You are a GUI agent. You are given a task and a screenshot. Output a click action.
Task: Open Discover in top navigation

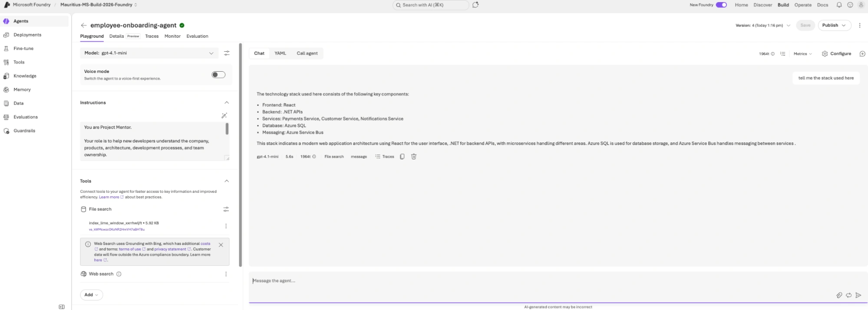pyautogui.click(x=762, y=5)
